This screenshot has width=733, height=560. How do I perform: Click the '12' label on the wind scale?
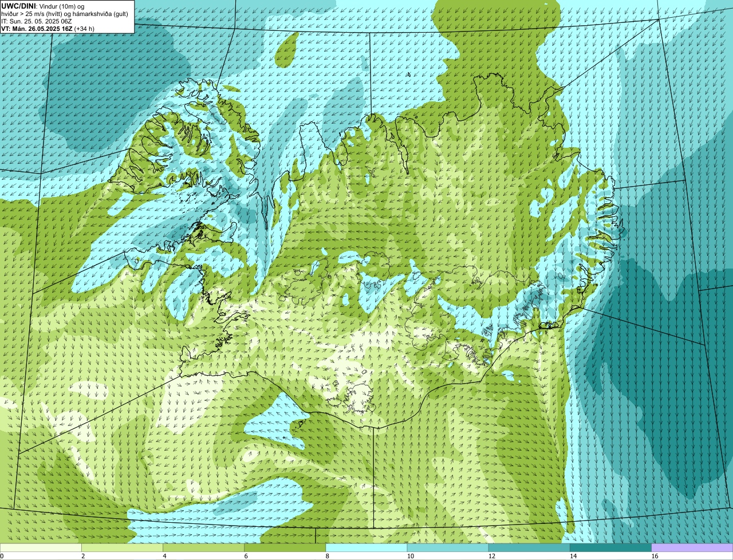click(x=492, y=556)
